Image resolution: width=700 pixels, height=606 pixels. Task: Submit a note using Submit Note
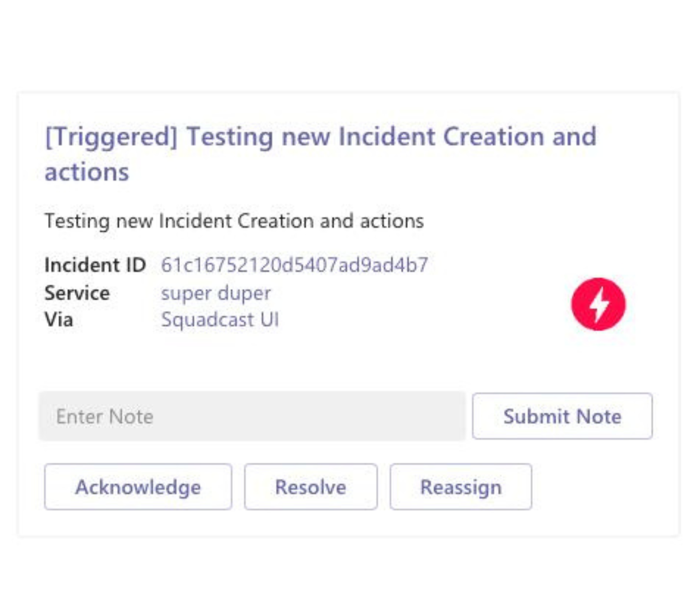tap(562, 416)
